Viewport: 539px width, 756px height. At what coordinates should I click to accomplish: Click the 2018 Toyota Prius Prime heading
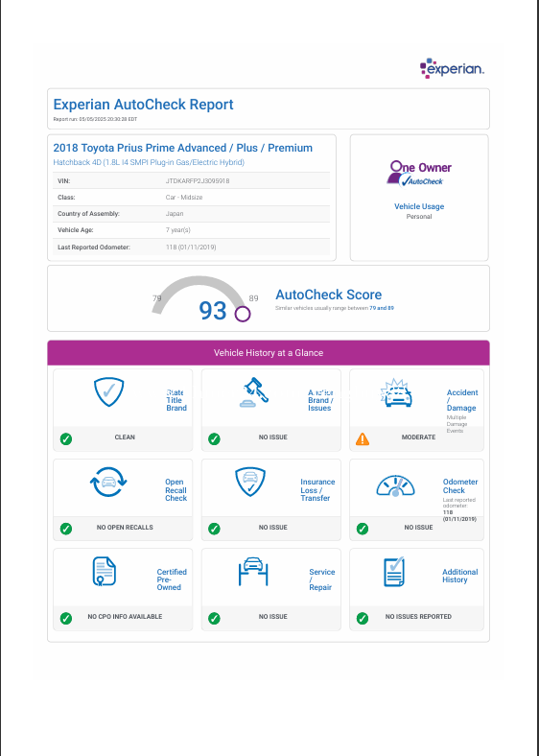click(183, 148)
